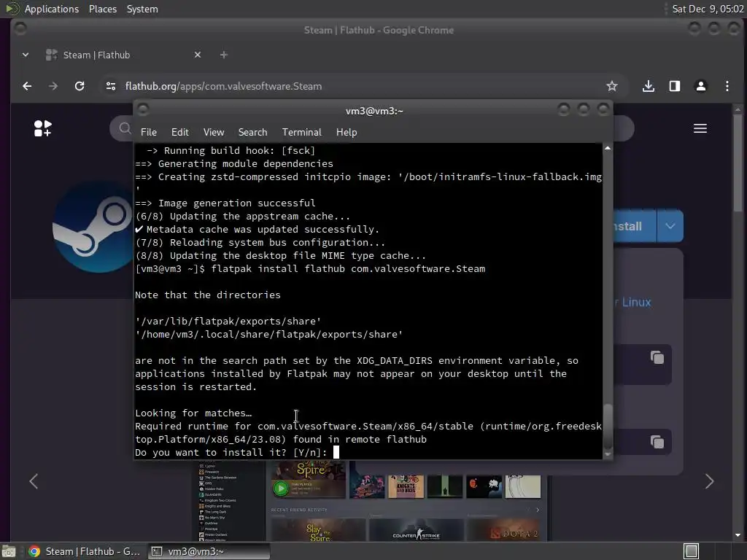The width and height of the screenshot is (747, 560).
Task: Close the Steam | Flathub tab
Action: pyautogui.click(x=198, y=55)
